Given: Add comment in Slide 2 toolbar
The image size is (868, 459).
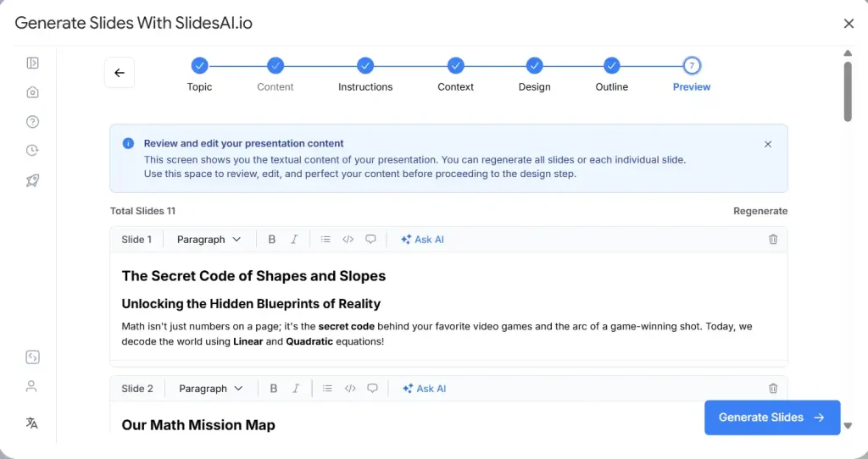Looking at the screenshot, I should coord(373,389).
